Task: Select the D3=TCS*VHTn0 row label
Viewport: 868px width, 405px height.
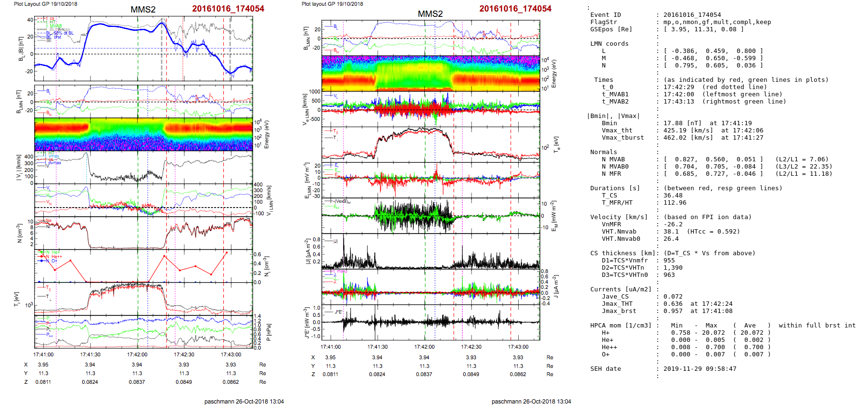Action: click(625, 275)
